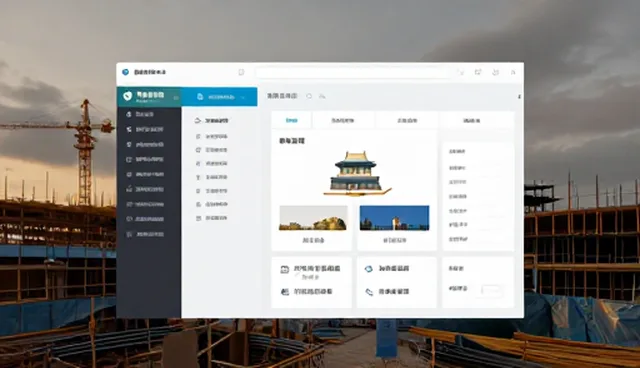The height and width of the screenshot is (368, 640).
Task: Open the dropdown chevron in the blue header bar
Action: [x=243, y=98]
